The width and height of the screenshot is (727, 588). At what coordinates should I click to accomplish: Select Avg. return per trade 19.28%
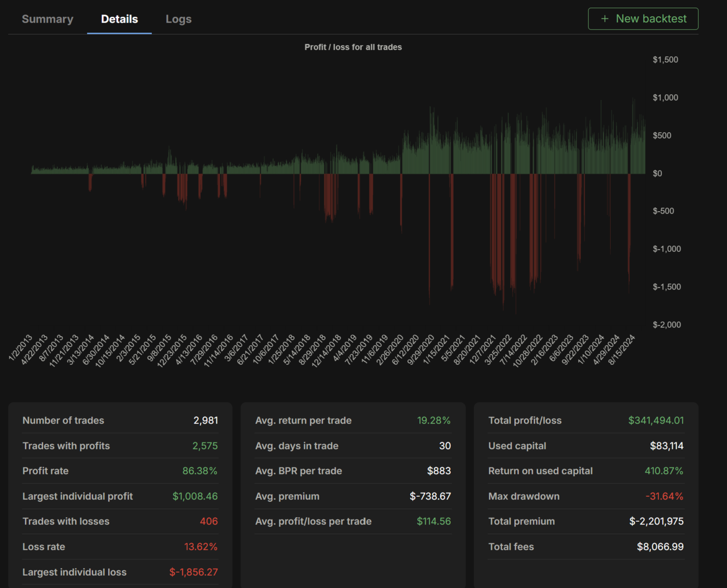(x=434, y=420)
